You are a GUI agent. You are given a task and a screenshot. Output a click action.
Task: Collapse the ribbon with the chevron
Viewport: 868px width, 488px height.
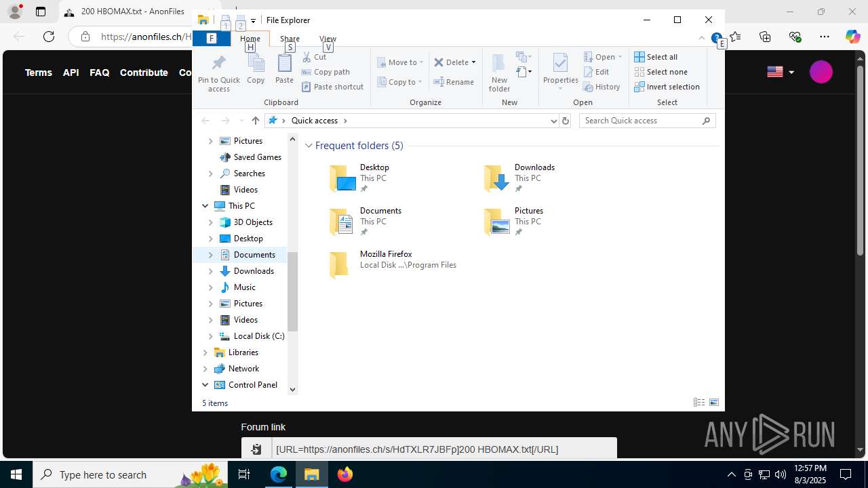702,39
